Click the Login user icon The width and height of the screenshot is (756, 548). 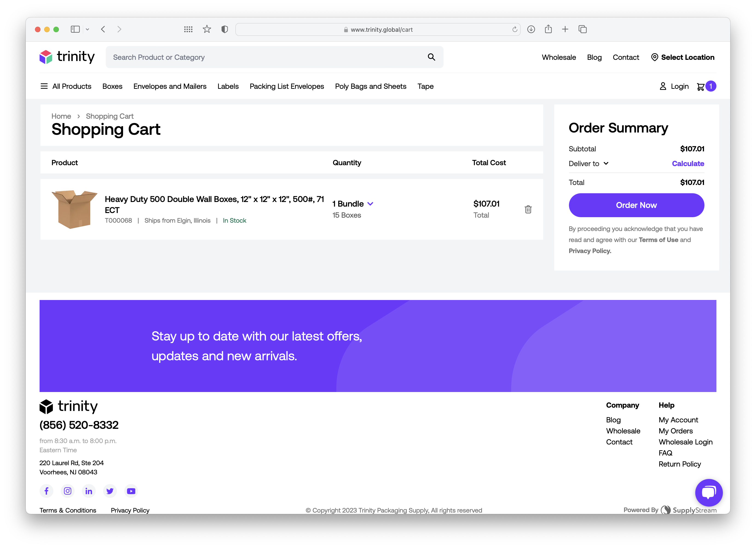(x=663, y=86)
